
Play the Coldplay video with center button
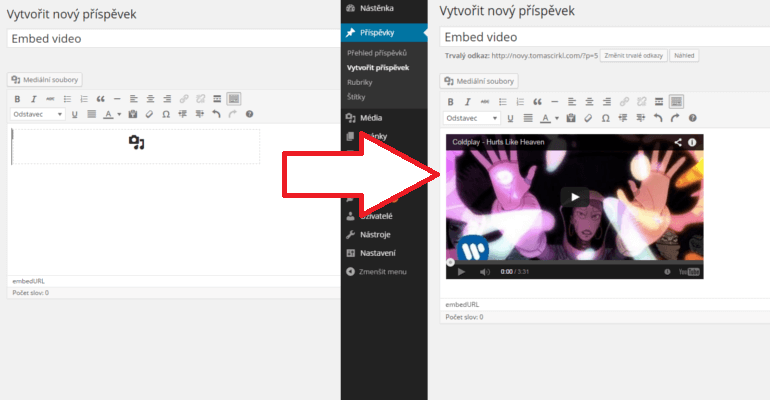point(575,197)
